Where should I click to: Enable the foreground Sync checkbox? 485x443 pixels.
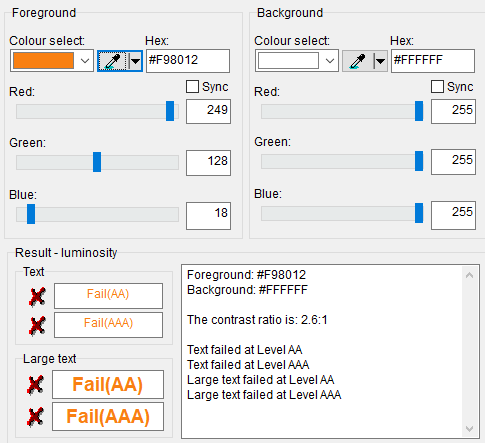(192, 87)
